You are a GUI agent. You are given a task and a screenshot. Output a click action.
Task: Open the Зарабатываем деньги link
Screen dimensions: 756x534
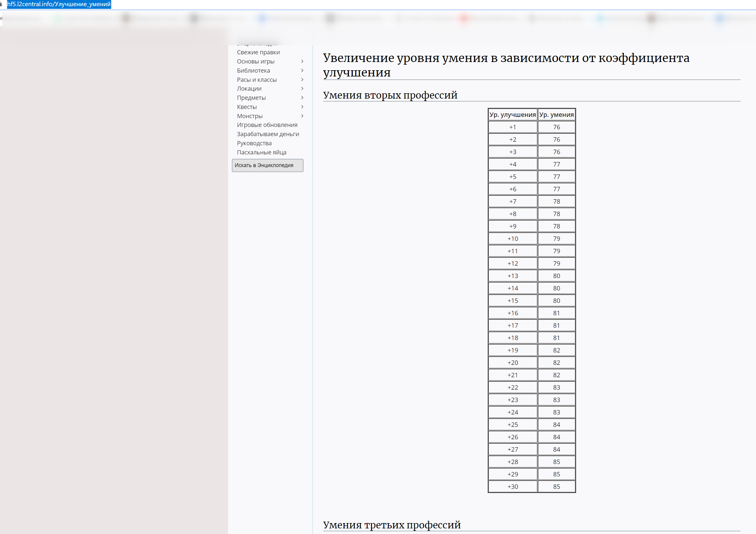[268, 134]
